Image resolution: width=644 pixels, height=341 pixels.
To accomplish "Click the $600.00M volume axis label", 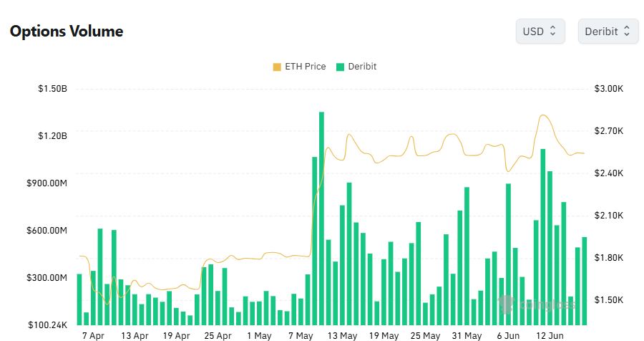I will point(47,231).
